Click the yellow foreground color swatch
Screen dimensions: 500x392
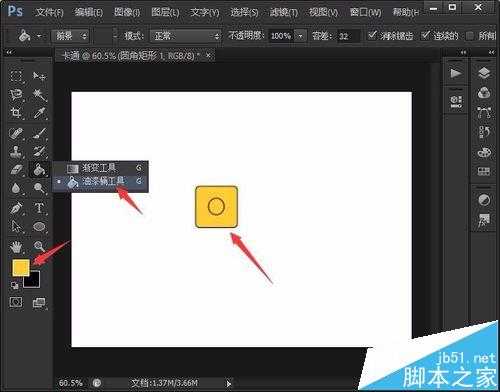[x=21, y=268]
